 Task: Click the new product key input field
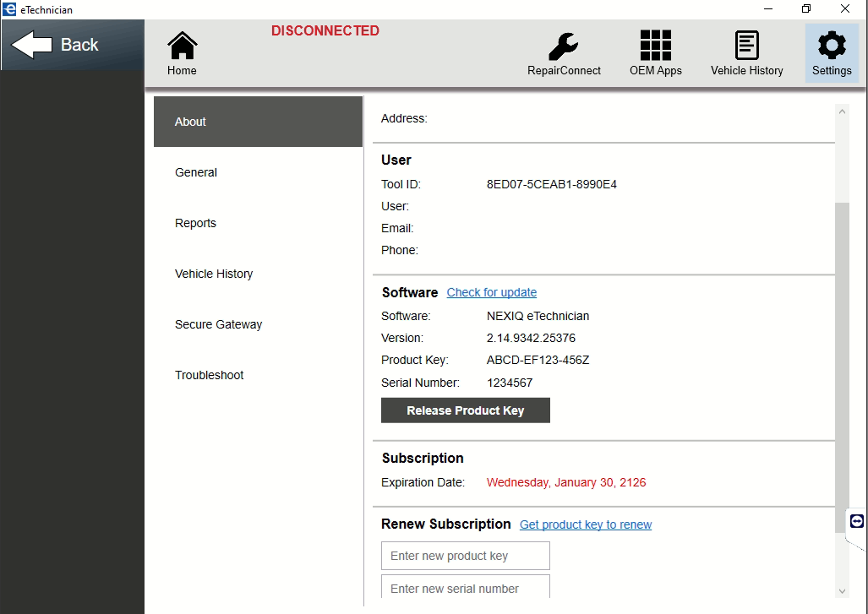click(465, 555)
